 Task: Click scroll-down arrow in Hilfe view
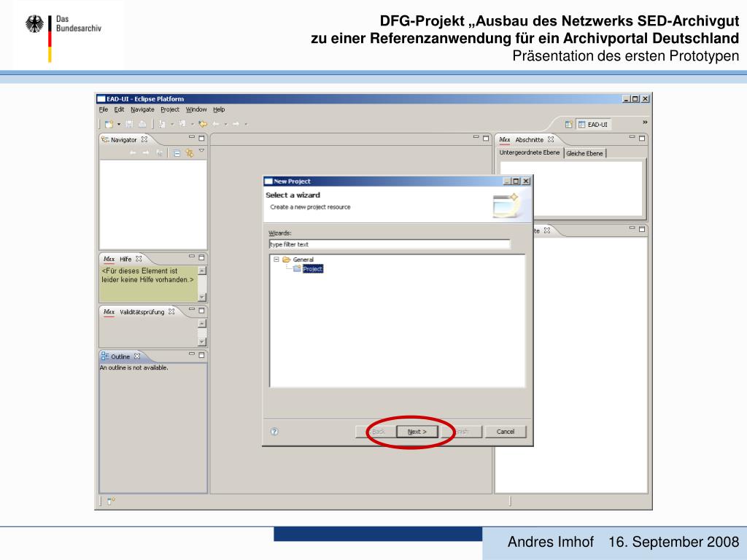pyautogui.click(x=202, y=297)
